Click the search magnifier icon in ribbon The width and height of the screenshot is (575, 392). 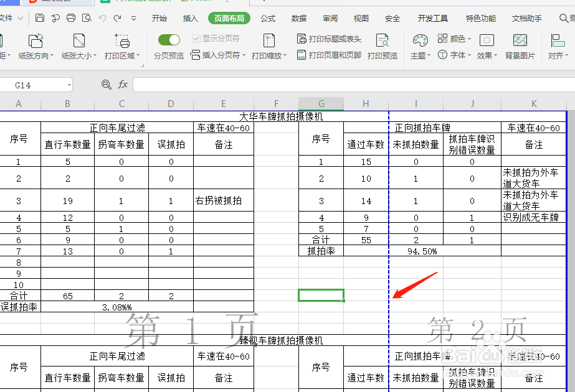tap(564, 18)
